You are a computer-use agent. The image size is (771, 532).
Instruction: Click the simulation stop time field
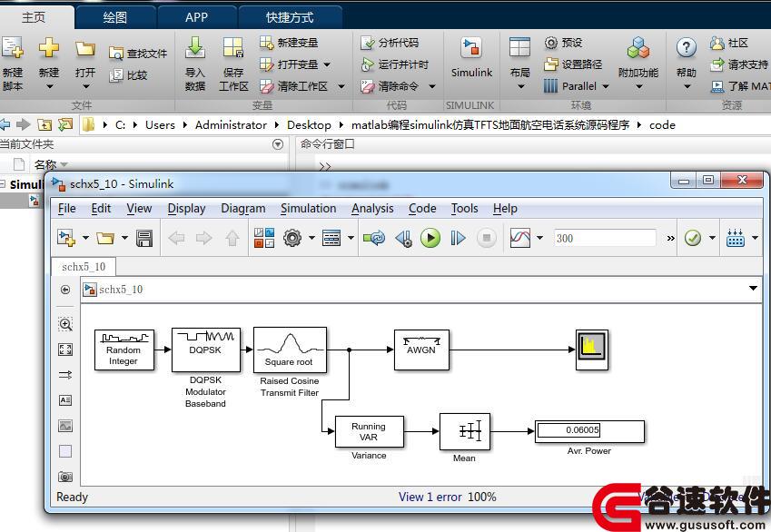(605, 239)
